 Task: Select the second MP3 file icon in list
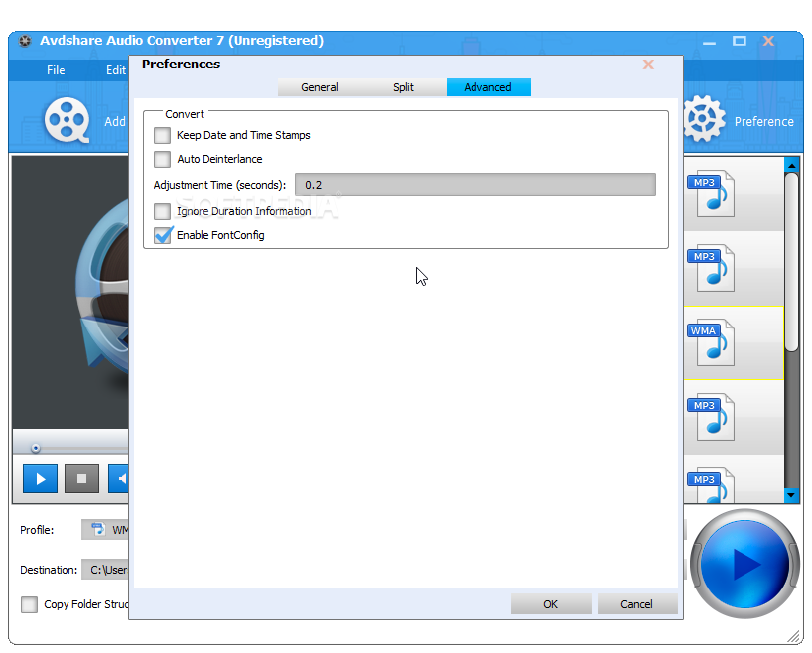pos(711,268)
